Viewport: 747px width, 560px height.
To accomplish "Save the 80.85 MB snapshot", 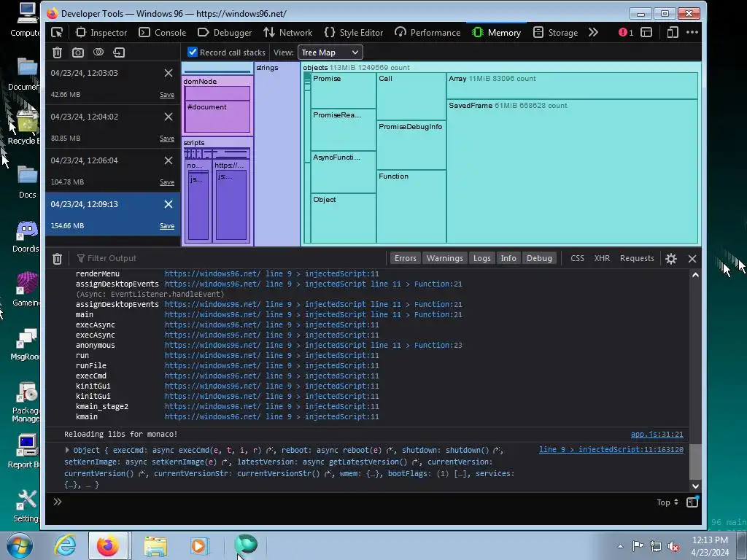I will 167,139.
